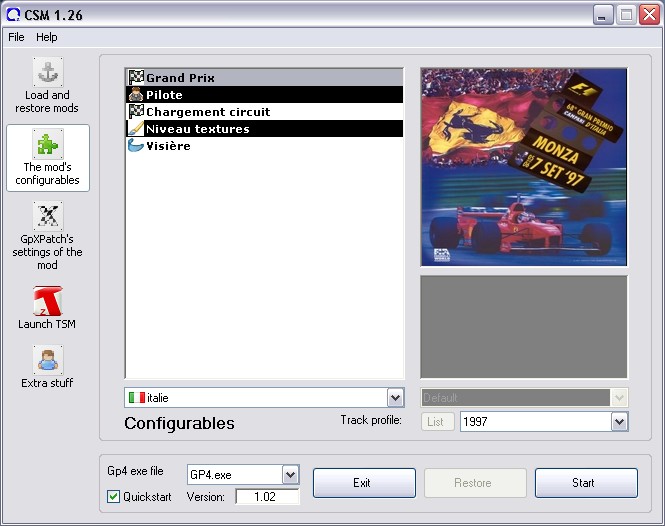
Task: Click the Italian flag icon in track dropdown
Action: tap(137, 397)
